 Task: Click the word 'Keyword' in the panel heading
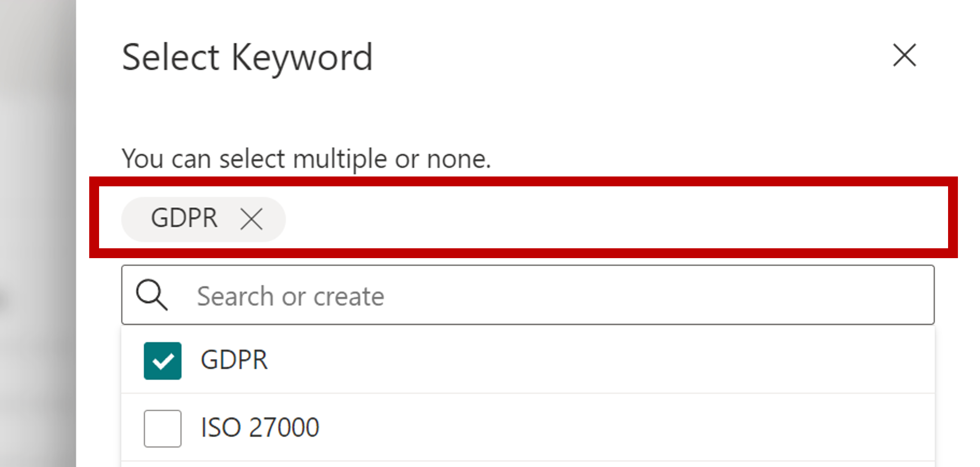(302, 57)
